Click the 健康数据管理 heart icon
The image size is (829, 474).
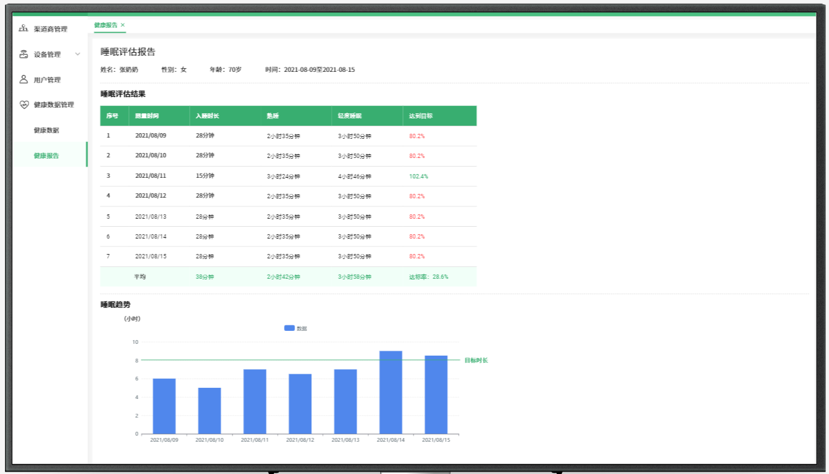pyautogui.click(x=24, y=104)
